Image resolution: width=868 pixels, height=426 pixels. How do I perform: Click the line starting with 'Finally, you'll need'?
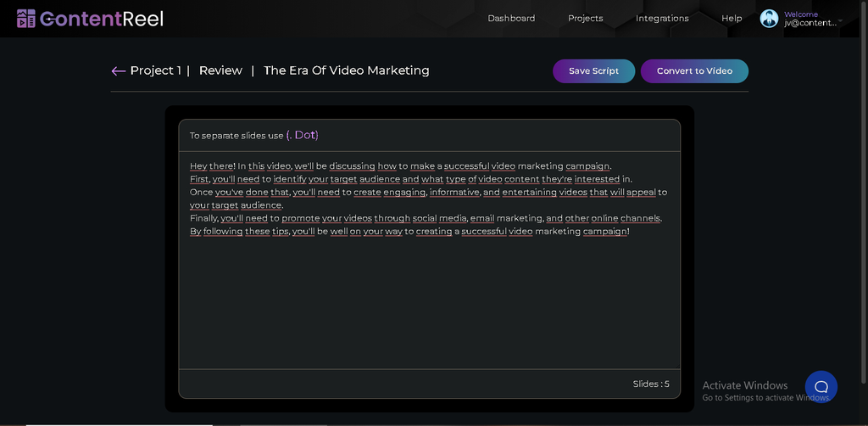[426, 218]
